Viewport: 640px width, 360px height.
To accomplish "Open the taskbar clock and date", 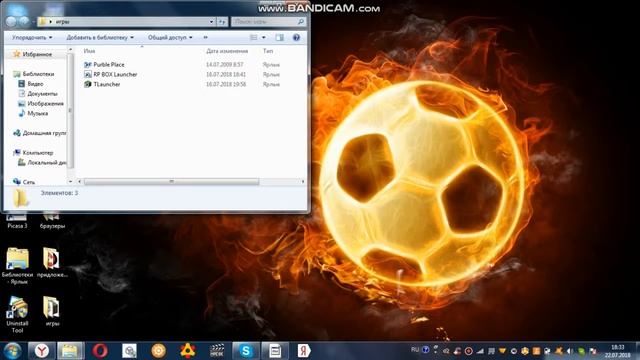I will pyautogui.click(x=618, y=351).
